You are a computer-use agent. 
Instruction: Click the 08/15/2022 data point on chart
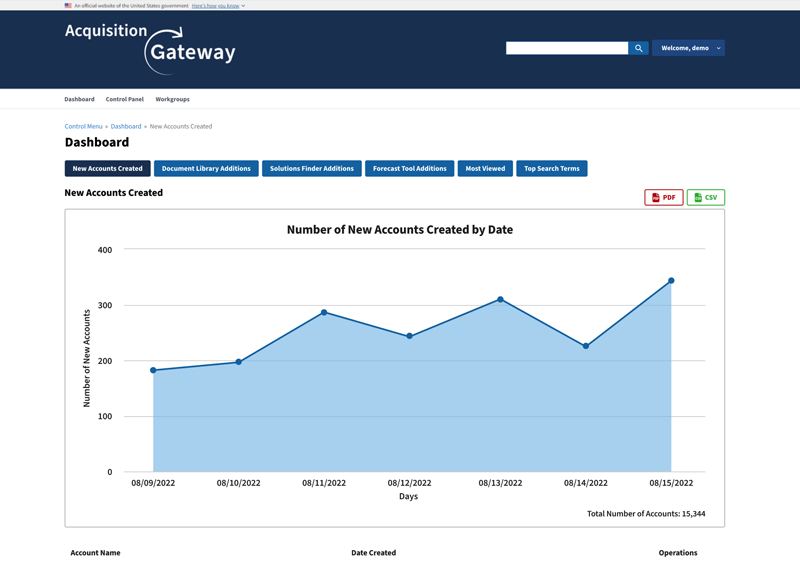pos(671,281)
